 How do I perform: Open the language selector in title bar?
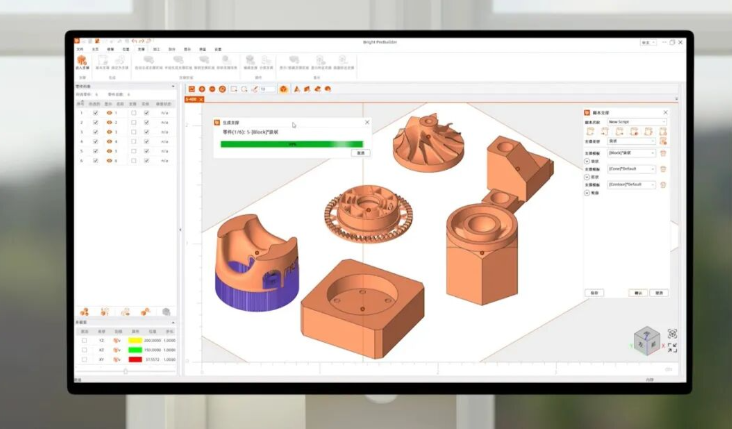pyautogui.click(x=648, y=42)
